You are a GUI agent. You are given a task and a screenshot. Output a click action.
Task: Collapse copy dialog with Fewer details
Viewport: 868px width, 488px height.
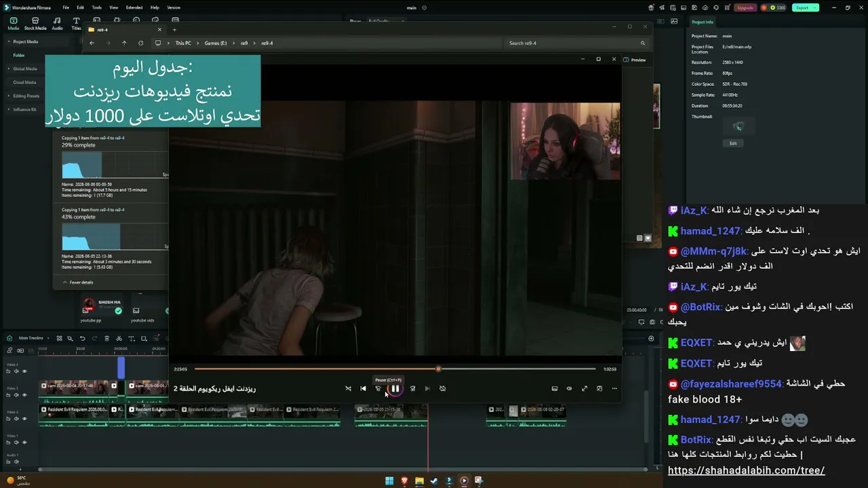(x=78, y=282)
